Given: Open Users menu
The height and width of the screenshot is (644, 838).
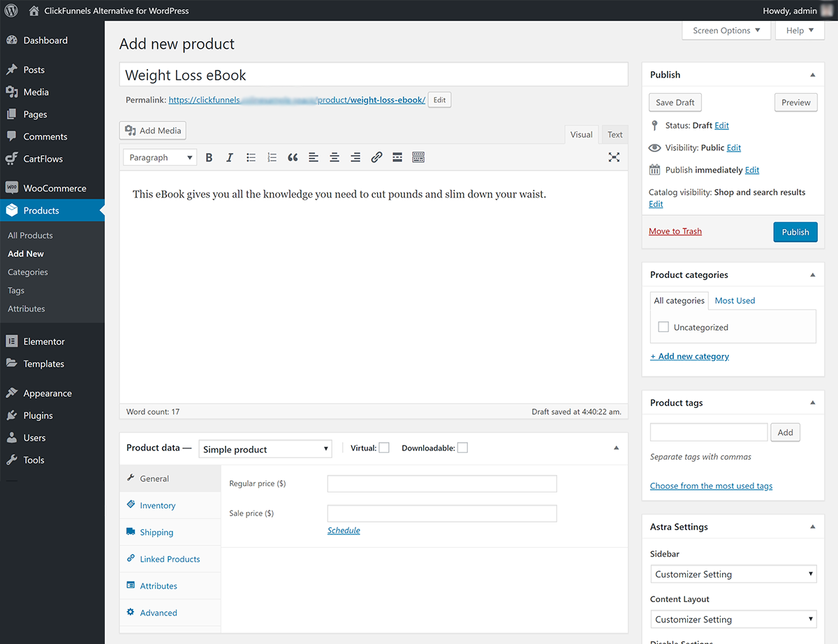Looking at the screenshot, I should point(52,438).
